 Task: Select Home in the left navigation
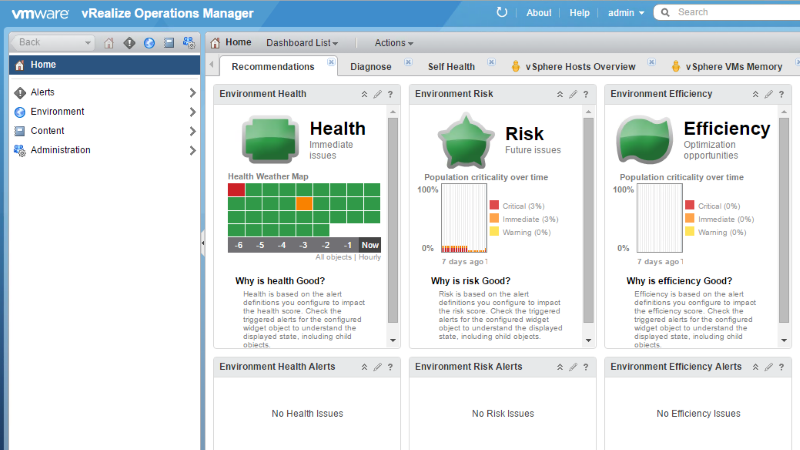coord(105,65)
